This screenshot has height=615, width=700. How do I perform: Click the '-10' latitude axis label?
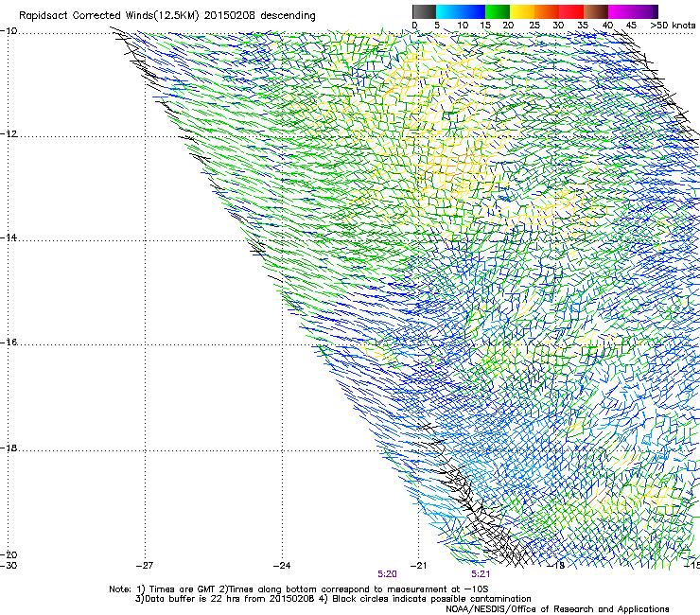[9, 31]
